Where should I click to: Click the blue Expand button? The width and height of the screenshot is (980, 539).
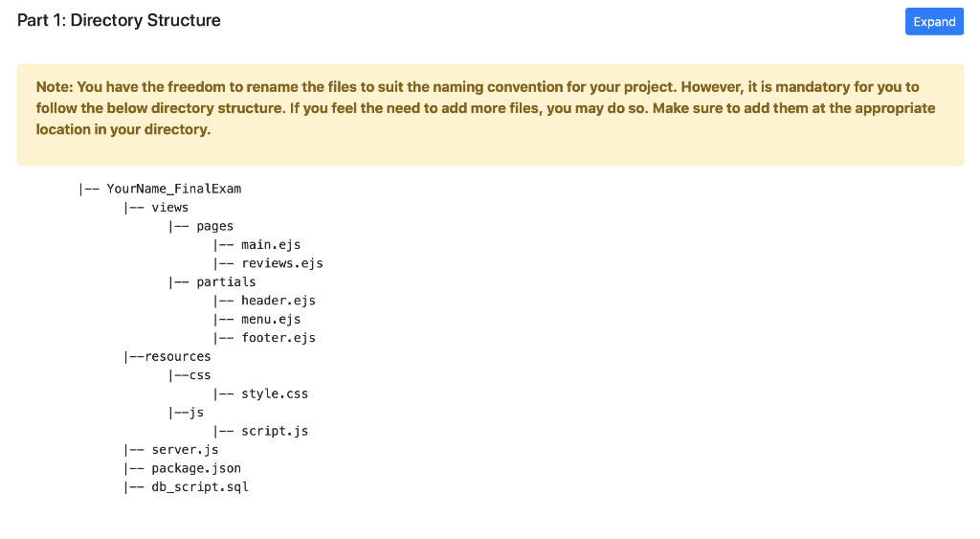934,22
